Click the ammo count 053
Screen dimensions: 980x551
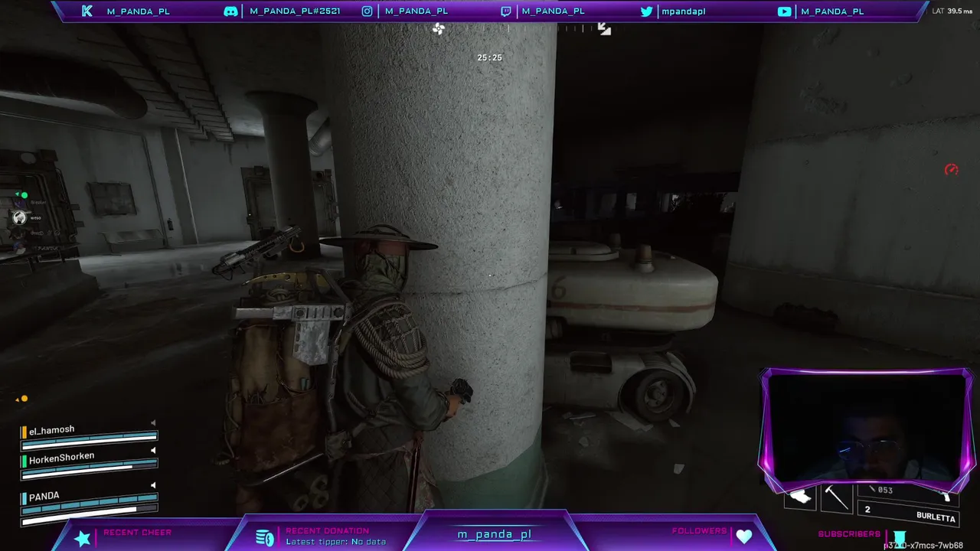tap(885, 491)
